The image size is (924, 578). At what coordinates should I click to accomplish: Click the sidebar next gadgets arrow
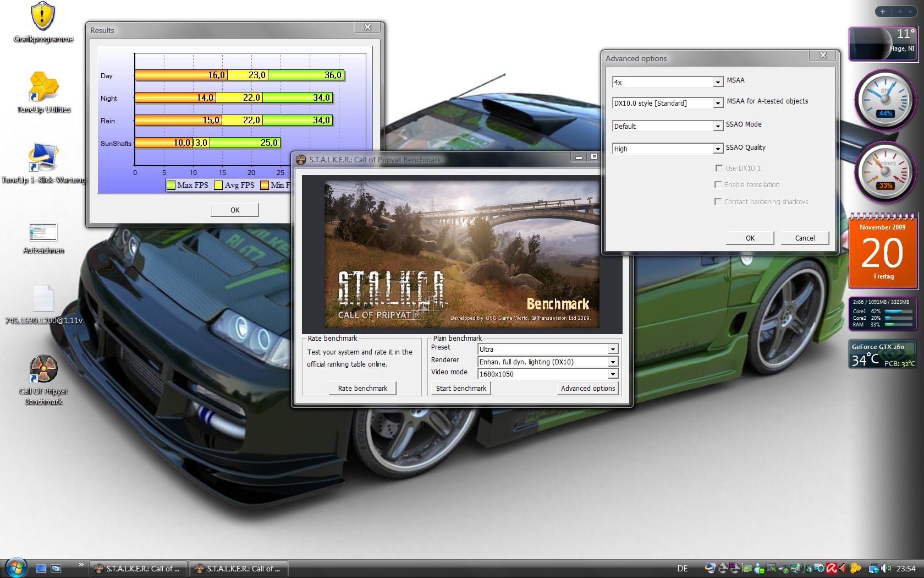[x=911, y=12]
